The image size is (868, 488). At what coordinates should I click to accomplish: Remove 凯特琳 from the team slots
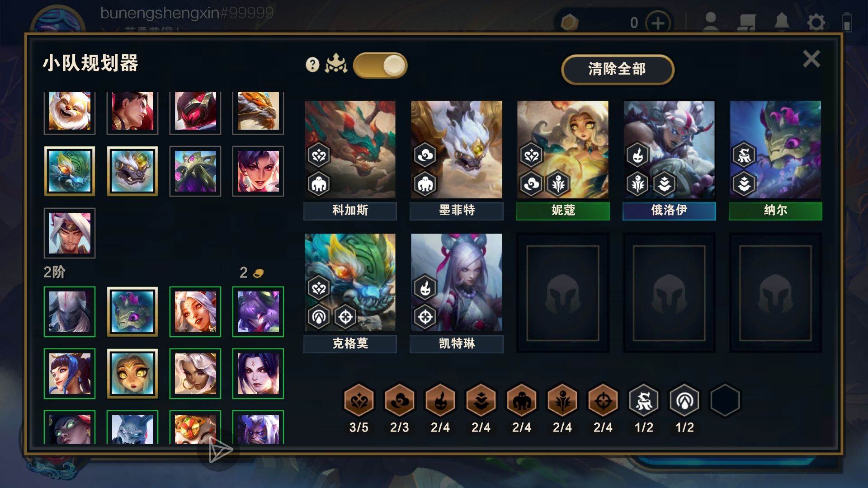coord(457,293)
